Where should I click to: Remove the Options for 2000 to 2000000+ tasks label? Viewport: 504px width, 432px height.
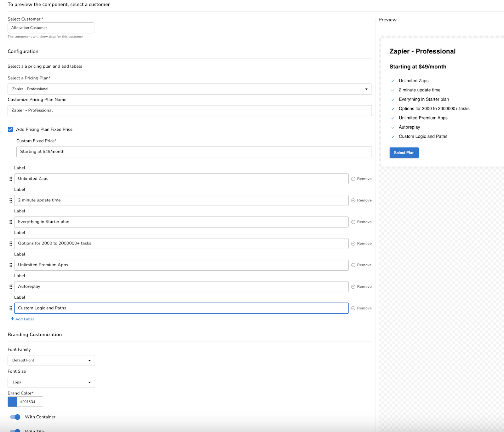pos(362,244)
